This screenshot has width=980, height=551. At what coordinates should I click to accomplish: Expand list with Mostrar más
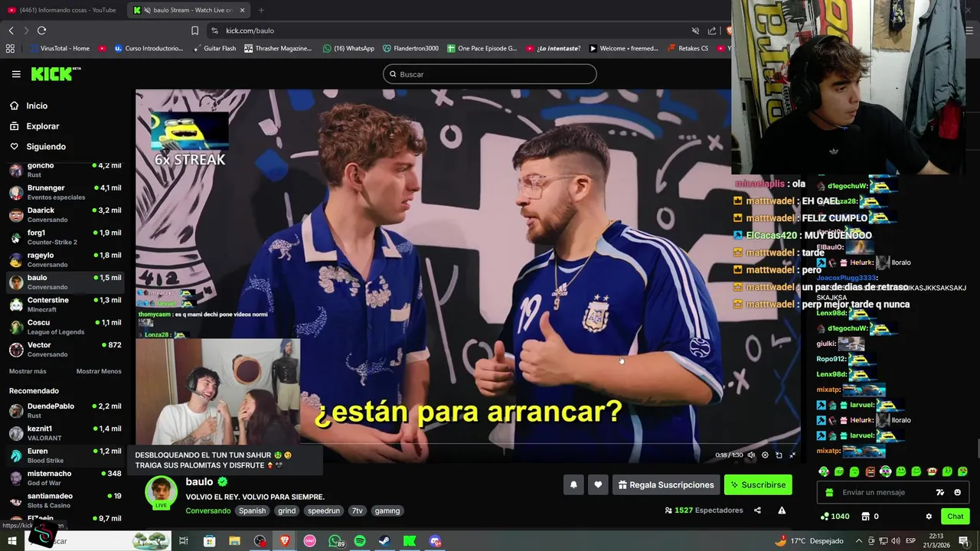(x=28, y=371)
